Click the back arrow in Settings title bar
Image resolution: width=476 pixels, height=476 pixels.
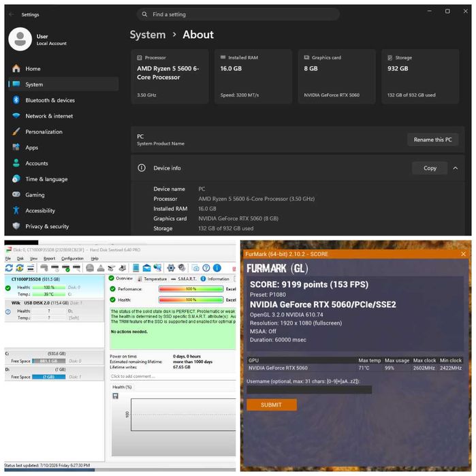click(12, 14)
